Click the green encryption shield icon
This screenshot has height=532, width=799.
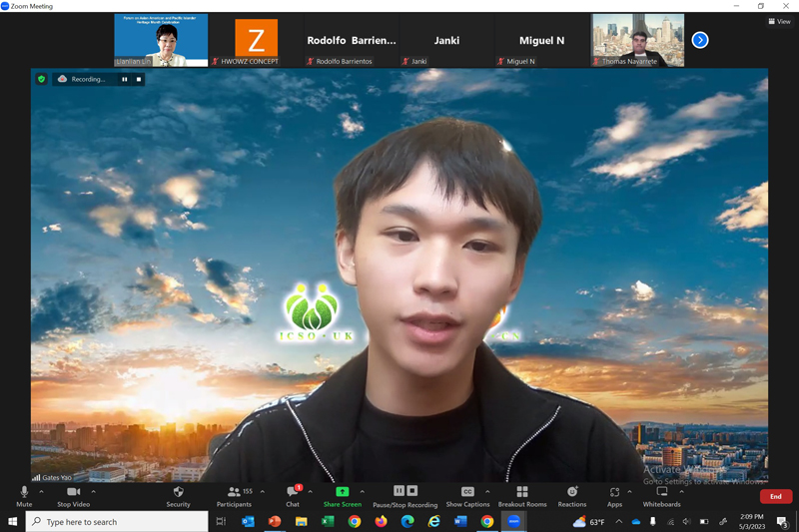pos(42,79)
